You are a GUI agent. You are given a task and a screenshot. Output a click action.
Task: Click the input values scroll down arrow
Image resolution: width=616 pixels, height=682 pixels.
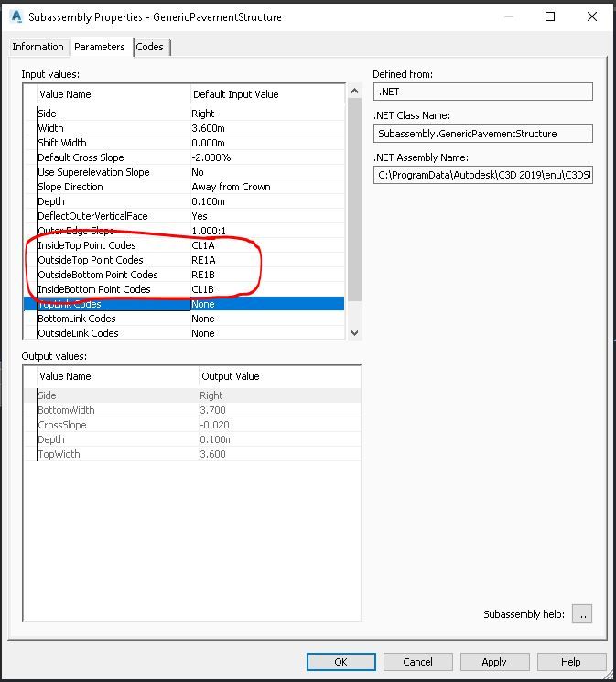click(x=354, y=332)
